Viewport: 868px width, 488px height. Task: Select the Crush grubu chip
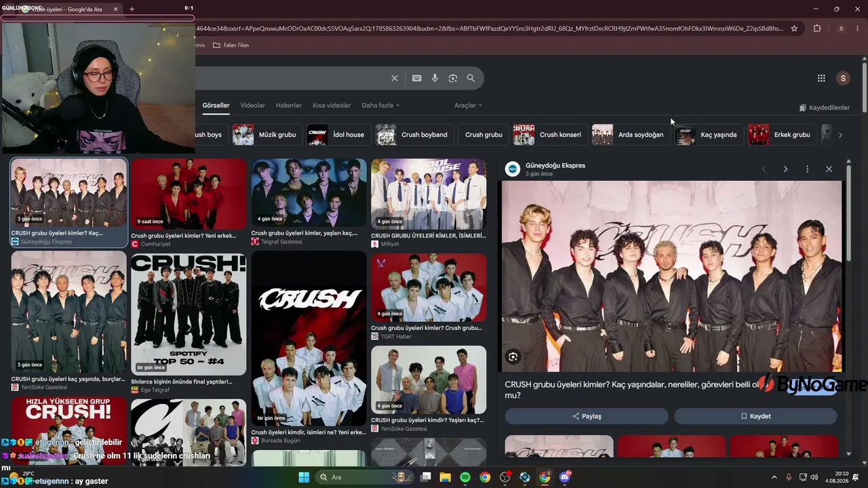[x=484, y=135]
